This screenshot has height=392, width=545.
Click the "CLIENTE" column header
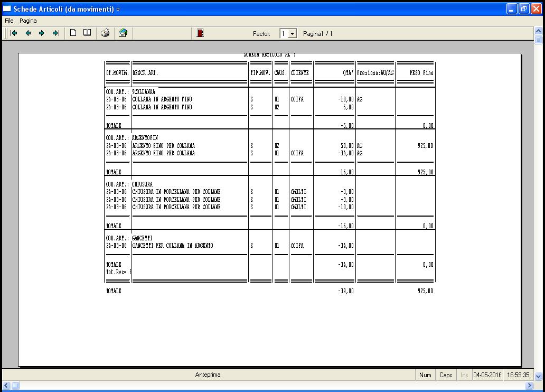click(x=299, y=73)
